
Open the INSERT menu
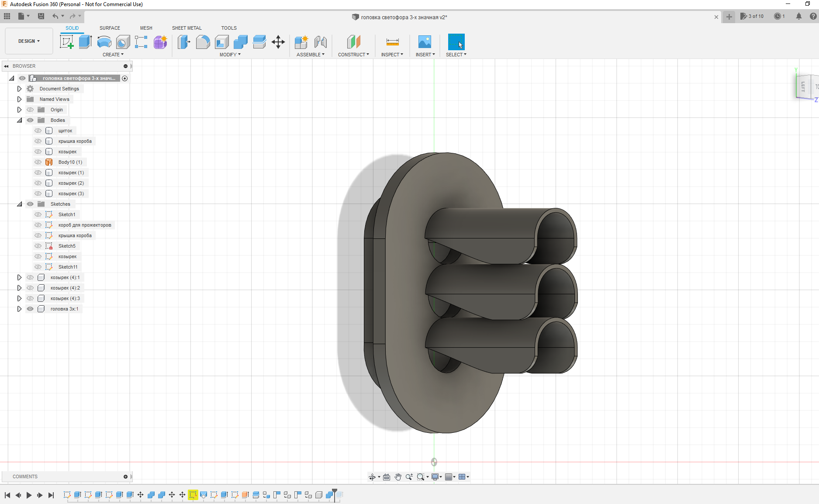point(425,55)
